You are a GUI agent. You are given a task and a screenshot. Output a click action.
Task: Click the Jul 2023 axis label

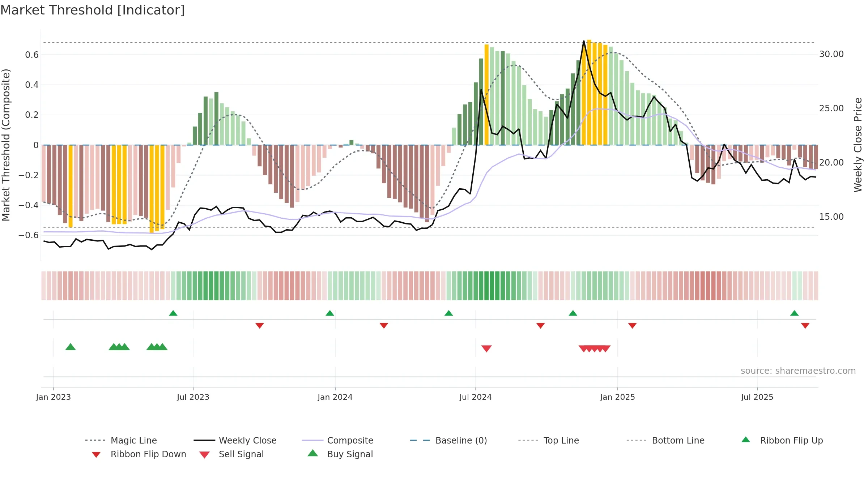(x=193, y=397)
